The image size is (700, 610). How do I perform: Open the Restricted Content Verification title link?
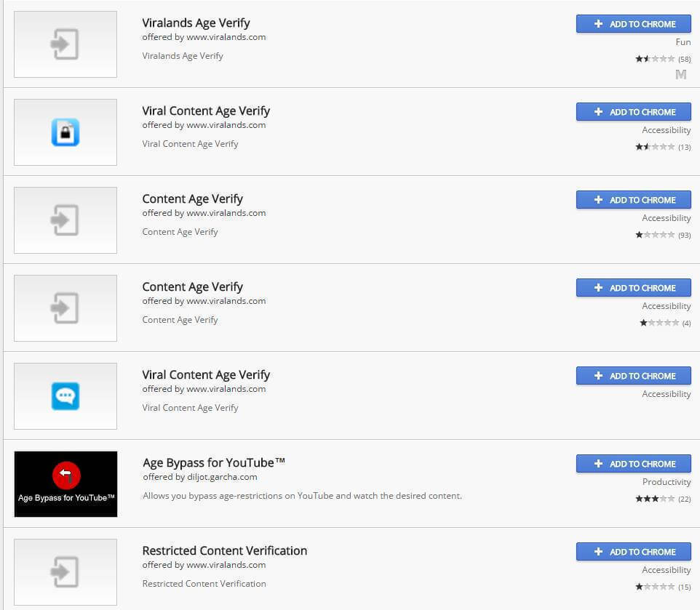[x=225, y=550]
